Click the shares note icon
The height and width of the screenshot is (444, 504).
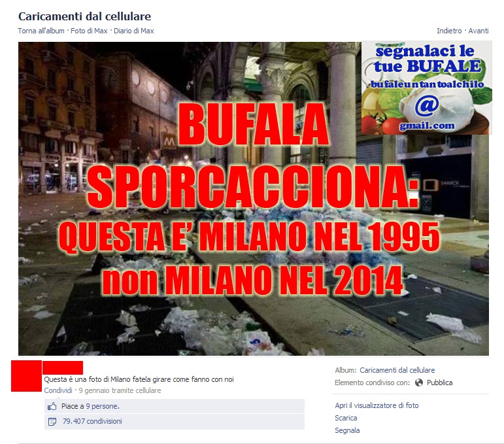(x=52, y=422)
